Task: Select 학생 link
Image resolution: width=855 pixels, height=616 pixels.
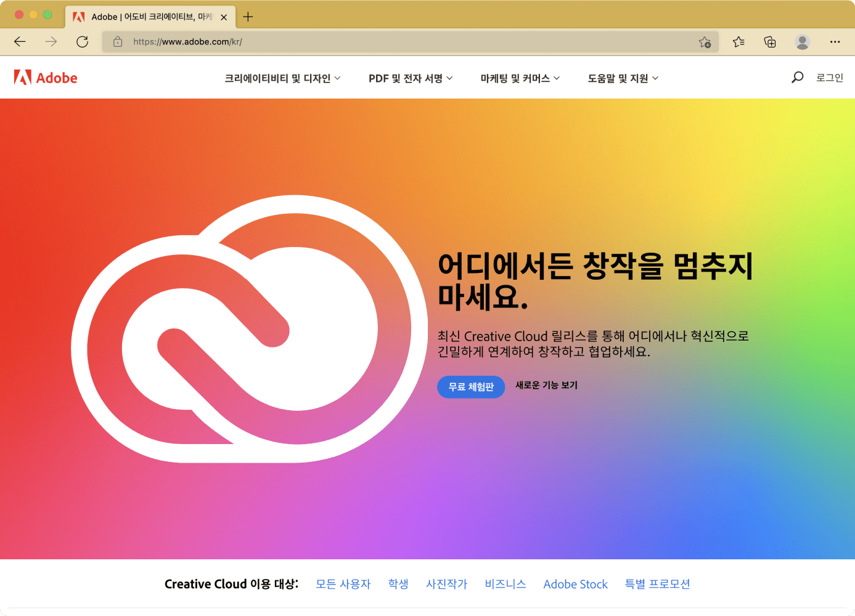Action: (398, 584)
